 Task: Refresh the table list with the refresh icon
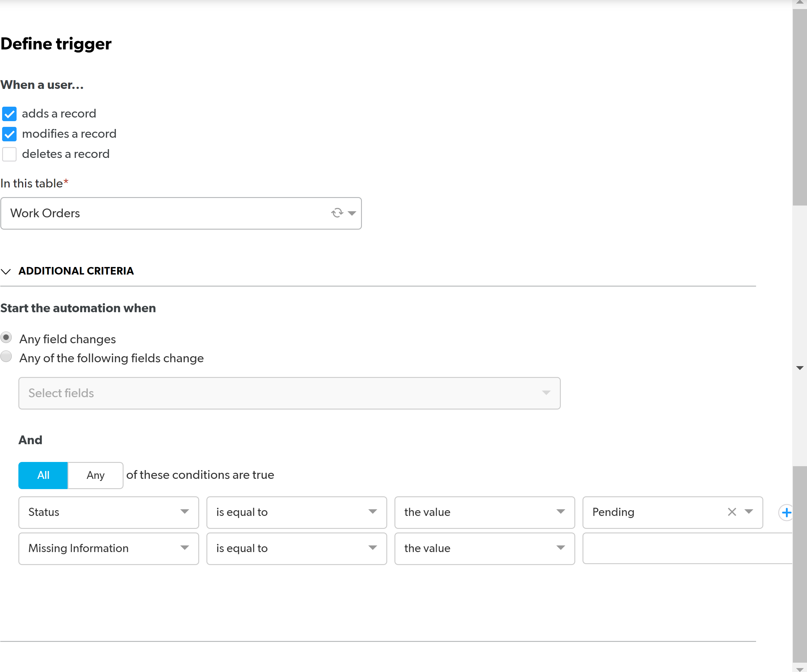click(x=337, y=213)
